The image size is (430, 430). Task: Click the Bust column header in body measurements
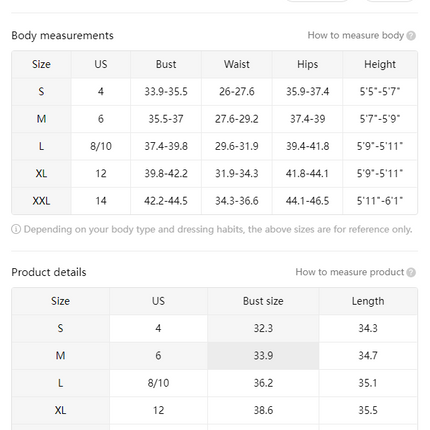[166, 64]
